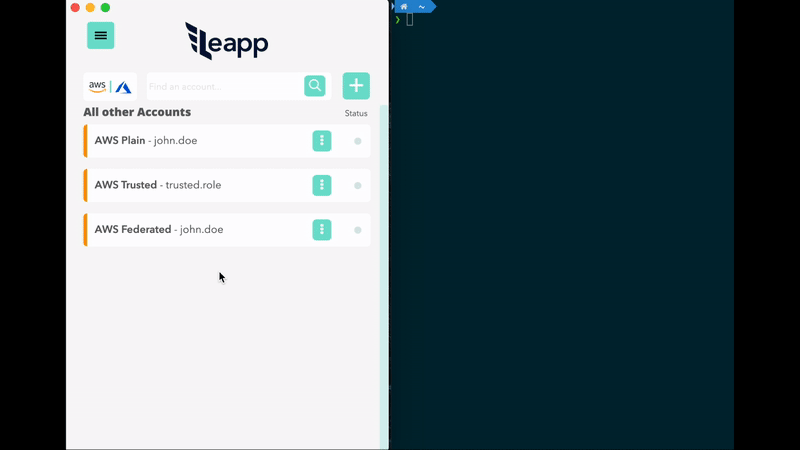This screenshot has height=450, width=800.
Task: Click the search magnifier icon
Action: tap(315, 86)
